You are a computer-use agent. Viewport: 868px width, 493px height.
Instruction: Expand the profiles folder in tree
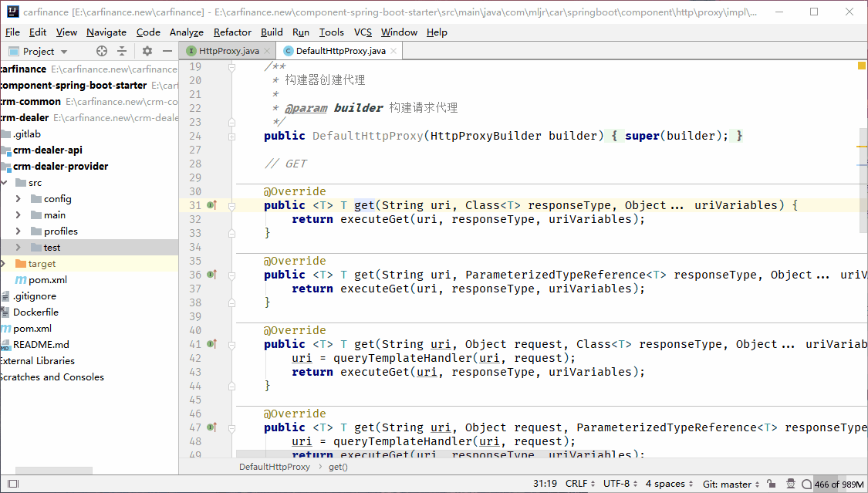coord(19,231)
